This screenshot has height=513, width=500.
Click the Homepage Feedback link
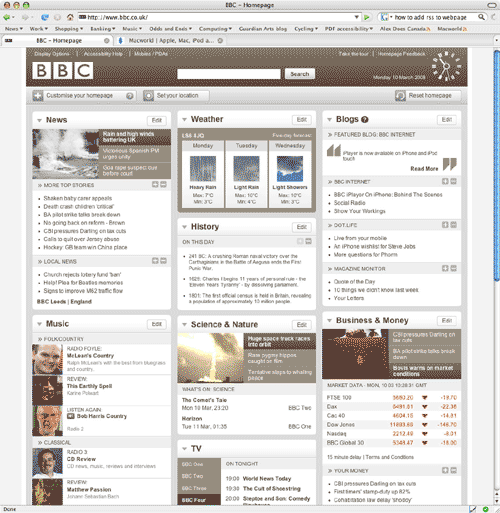point(402,54)
